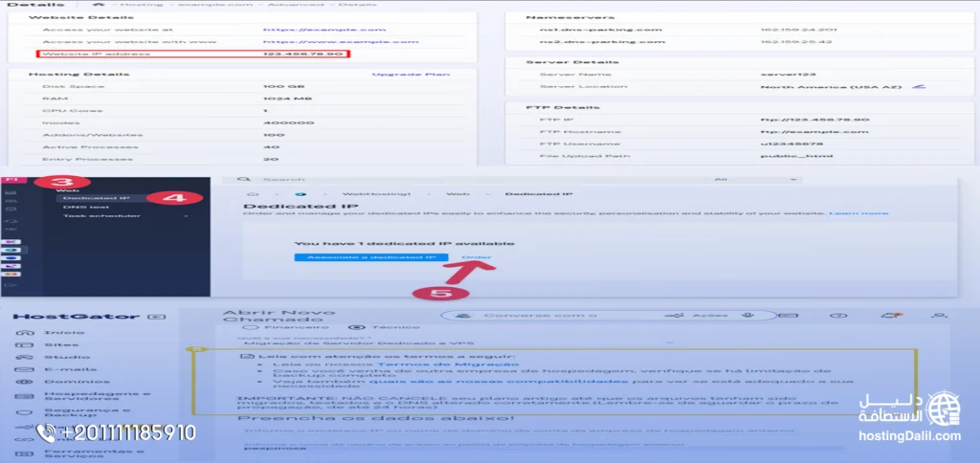Click the Hospedagens e Servidores server icon

[24, 397]
